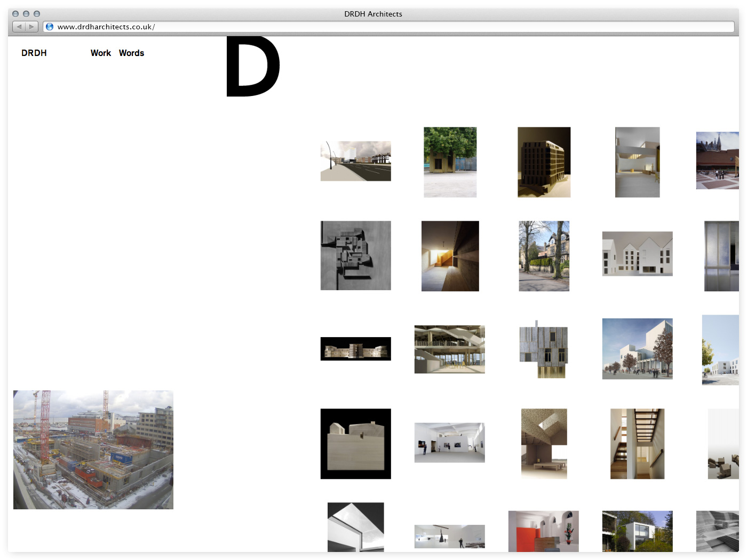Click the browser back arrow button
Viewport: 747px width, 560px height.
coord(19,27)
